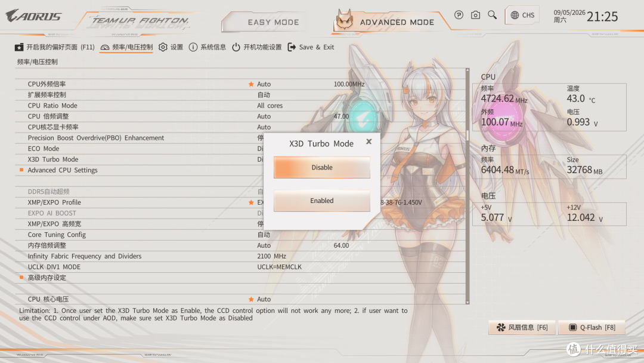
Task: Click star next to CPU 核心电压 Auto
Action: click(x=251, y=299)
